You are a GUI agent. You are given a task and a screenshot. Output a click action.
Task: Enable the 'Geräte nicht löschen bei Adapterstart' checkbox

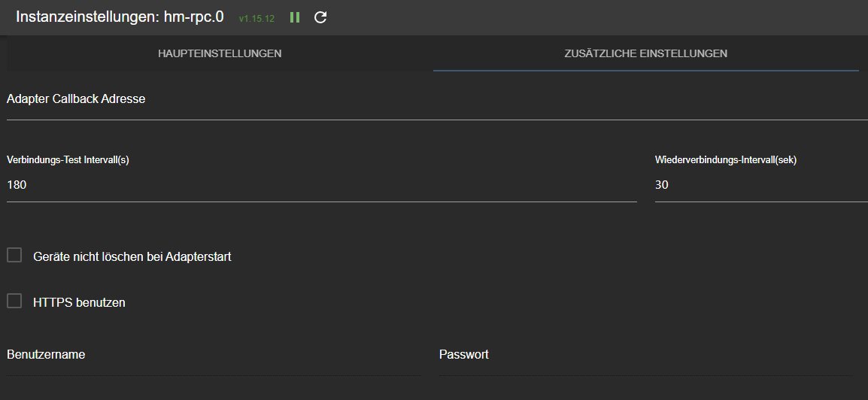pos(14,255)
